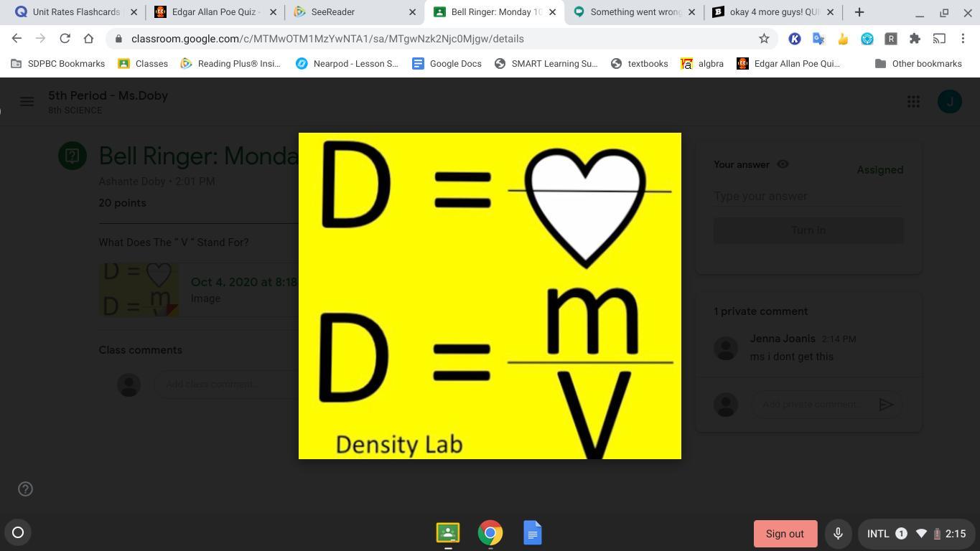Image resolution: width=980 pixels, height=551 pixels.
Task: Open the K extension icon
Action: pos(794,39)
